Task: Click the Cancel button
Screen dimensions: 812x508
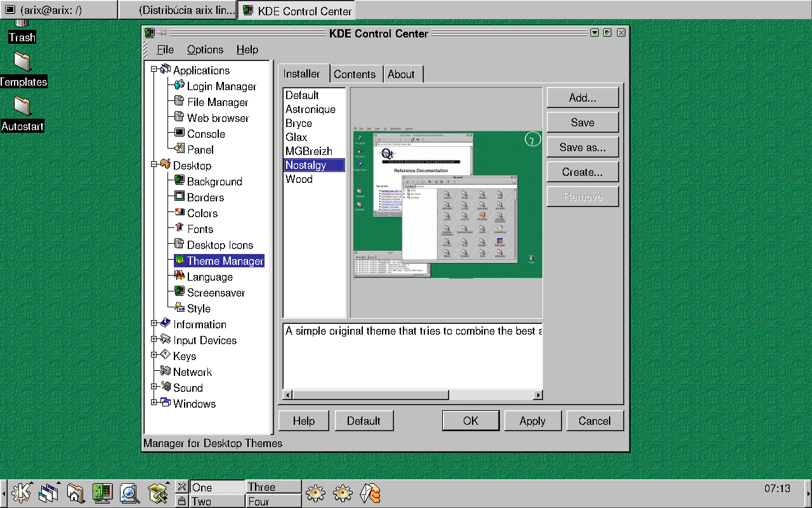Action: tap(594, 420)
